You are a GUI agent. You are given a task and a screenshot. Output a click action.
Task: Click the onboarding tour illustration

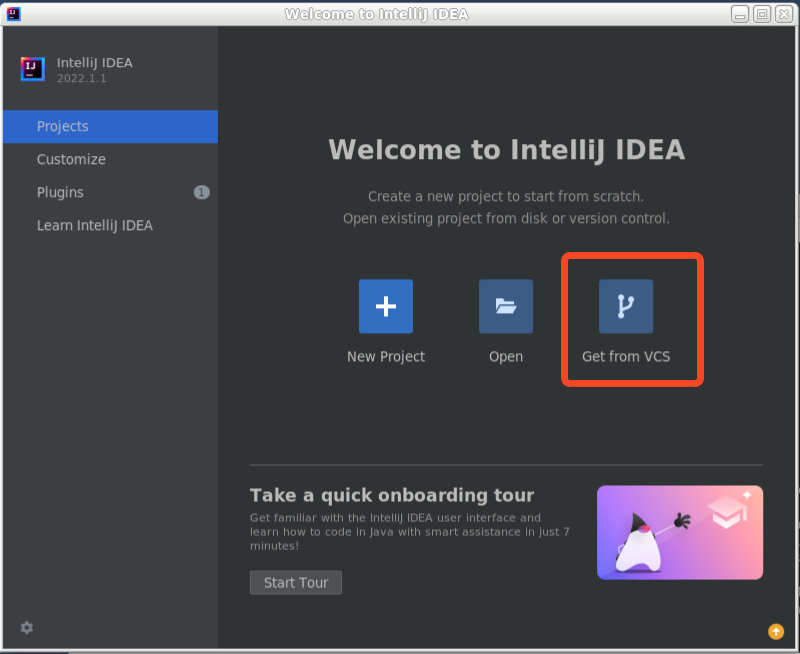point(680,532)
